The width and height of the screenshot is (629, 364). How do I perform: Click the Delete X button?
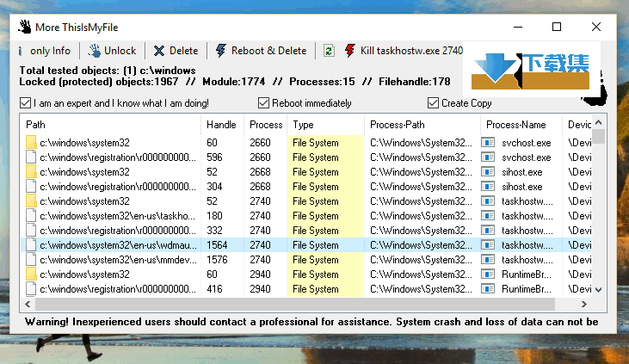click(x=176, y=51)
